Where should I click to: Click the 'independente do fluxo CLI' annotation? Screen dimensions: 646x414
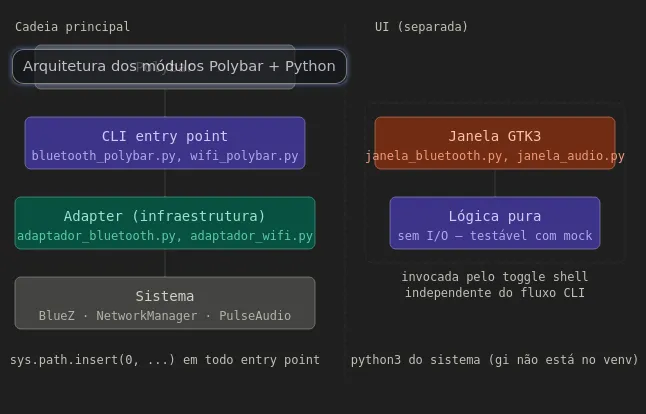495,293
